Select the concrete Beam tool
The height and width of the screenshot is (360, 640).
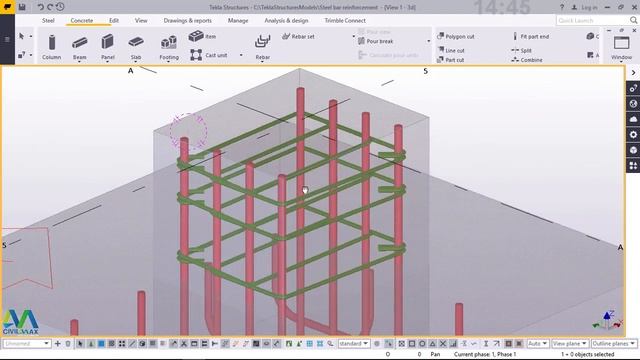tap(80, 47)
